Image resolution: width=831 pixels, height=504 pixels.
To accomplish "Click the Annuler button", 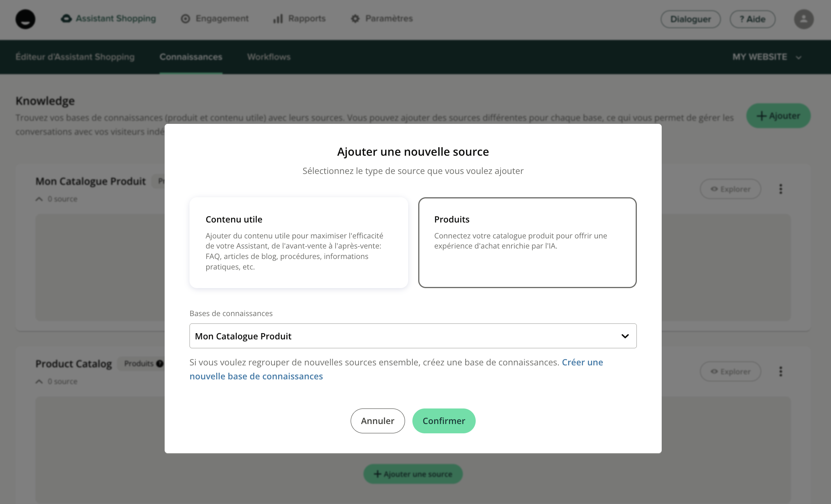I will [x=377, y=421].
